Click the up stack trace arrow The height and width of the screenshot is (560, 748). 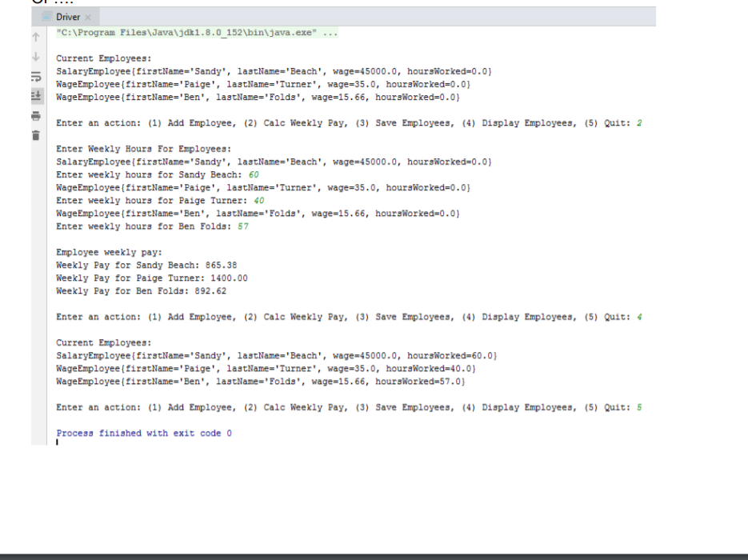tap(36, 37)
